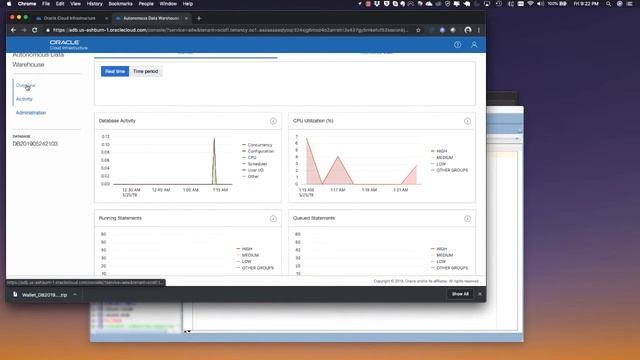Viewport: 640px width, 360px height.
Task: Switch to the Oracle Cloud Infrastructure tab
Action: click(69, 18)
